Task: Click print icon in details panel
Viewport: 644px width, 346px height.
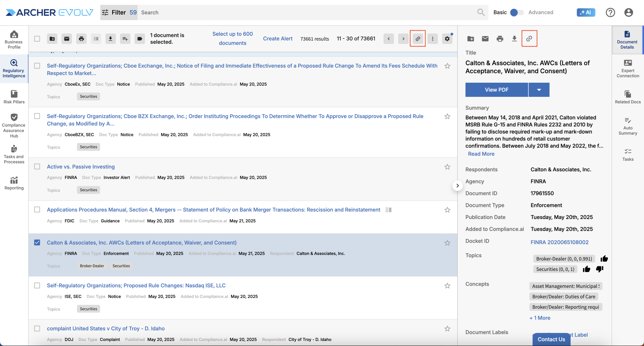Action: pos(500,39)
